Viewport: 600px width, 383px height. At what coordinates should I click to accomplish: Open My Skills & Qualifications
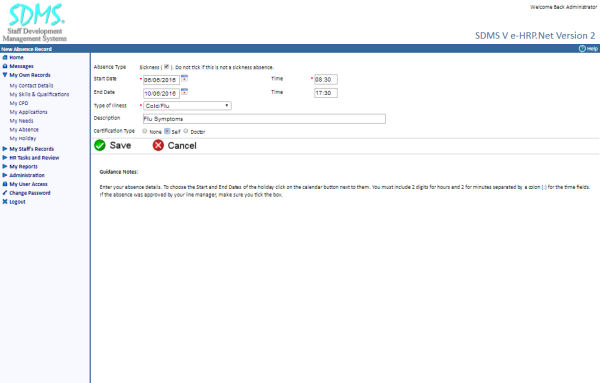click(39, 95)
